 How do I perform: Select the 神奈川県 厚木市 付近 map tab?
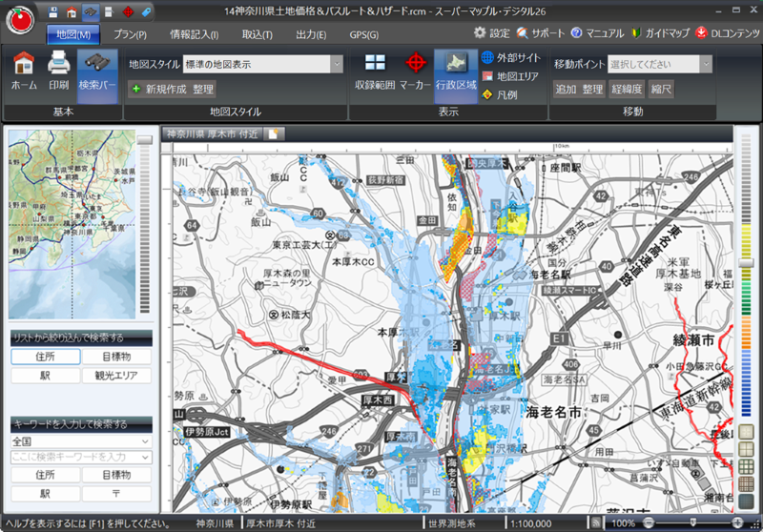(213, 133)
